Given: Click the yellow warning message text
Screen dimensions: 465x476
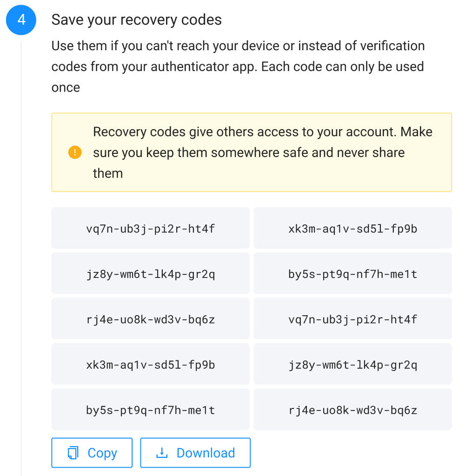Looking at the screenshot, I should pos(262,152).
